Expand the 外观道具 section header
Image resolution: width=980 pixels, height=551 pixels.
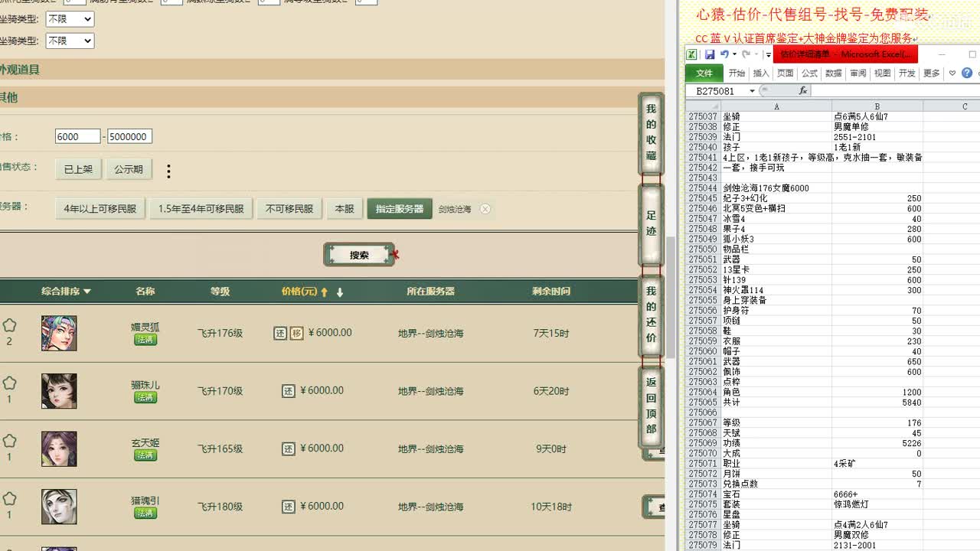coord(332,69)
